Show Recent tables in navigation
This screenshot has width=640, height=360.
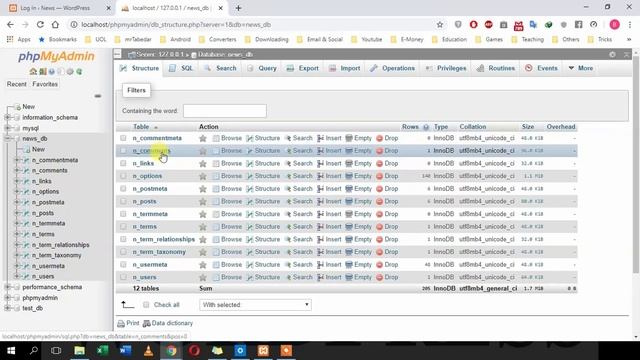click(17, 84)
